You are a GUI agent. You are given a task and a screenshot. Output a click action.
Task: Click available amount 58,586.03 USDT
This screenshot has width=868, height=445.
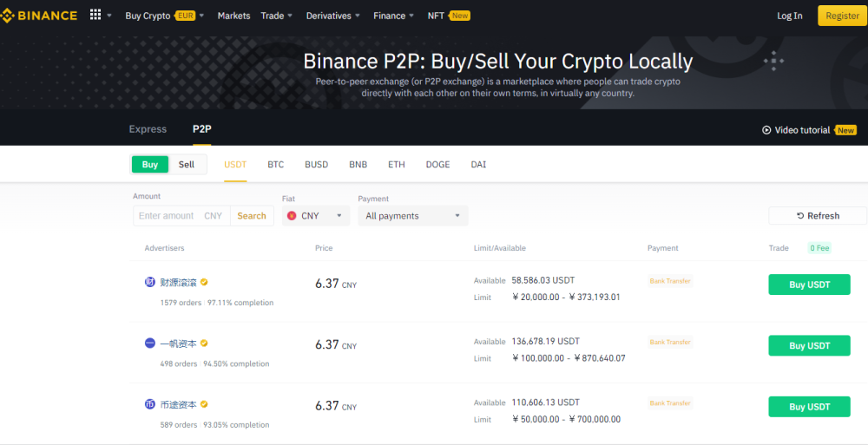tap(545, 280)
